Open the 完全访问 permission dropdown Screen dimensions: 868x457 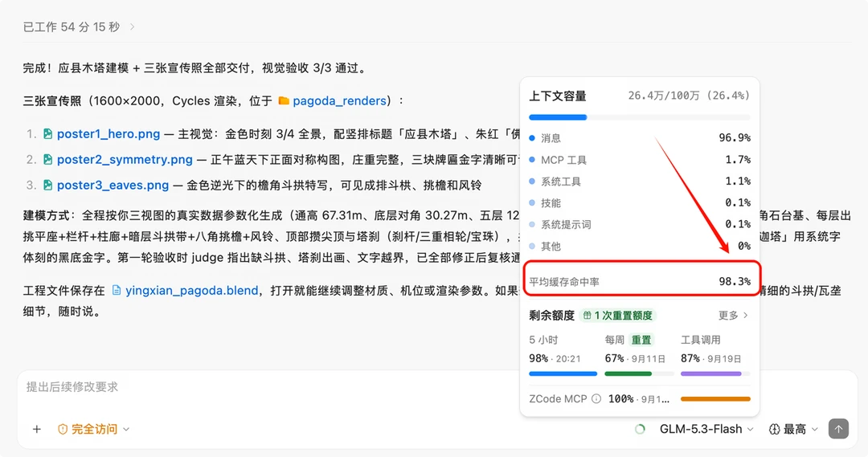pos(93,429)
